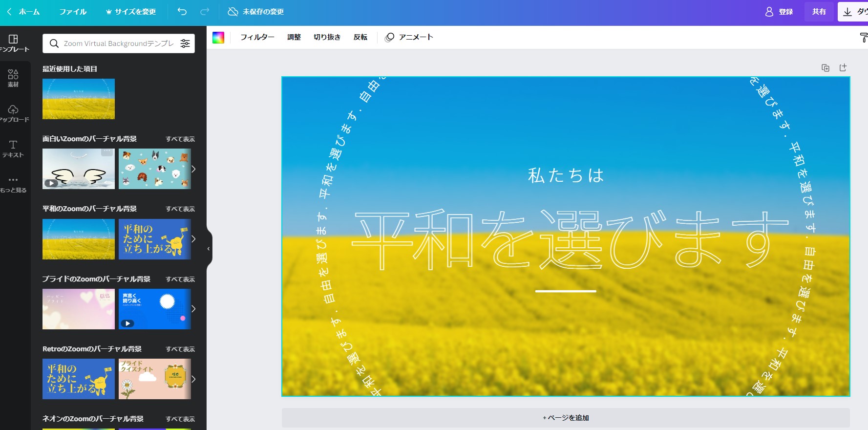Choose the 切り抜き crop tool
868x430 pixels.
[x=327, y=37]
